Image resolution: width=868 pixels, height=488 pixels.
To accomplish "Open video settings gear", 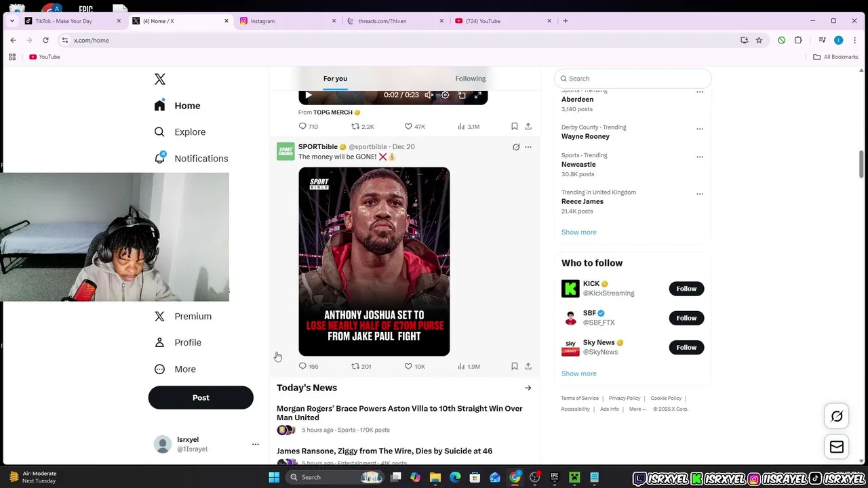I will 446,95.
